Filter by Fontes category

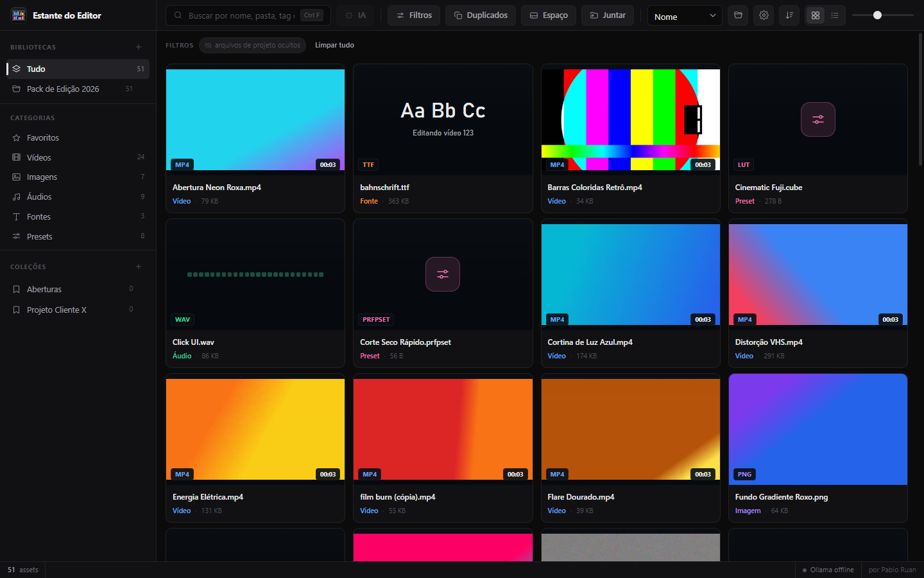(78, 217)
